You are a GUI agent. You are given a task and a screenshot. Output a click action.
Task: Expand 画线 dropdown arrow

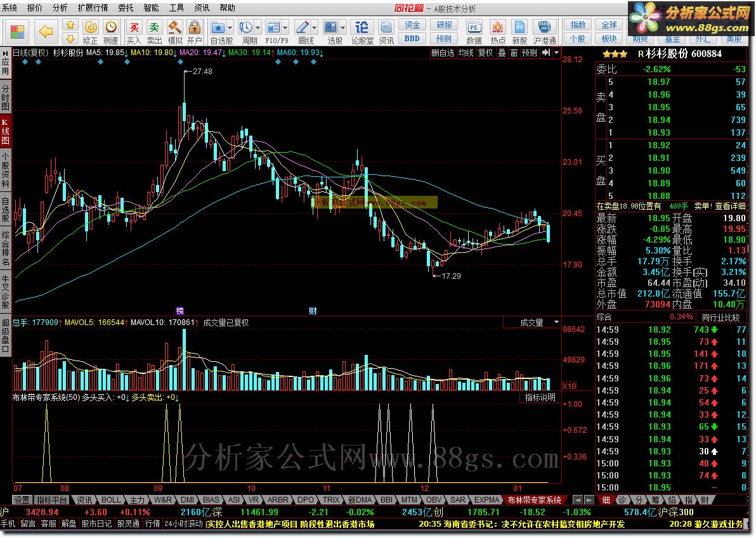(315, 27)
